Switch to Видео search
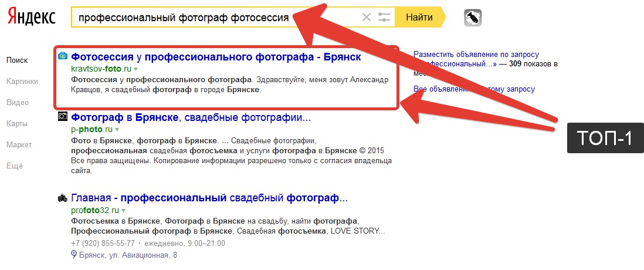This screenshot has width=644, height=270. (x=18, y=102)
